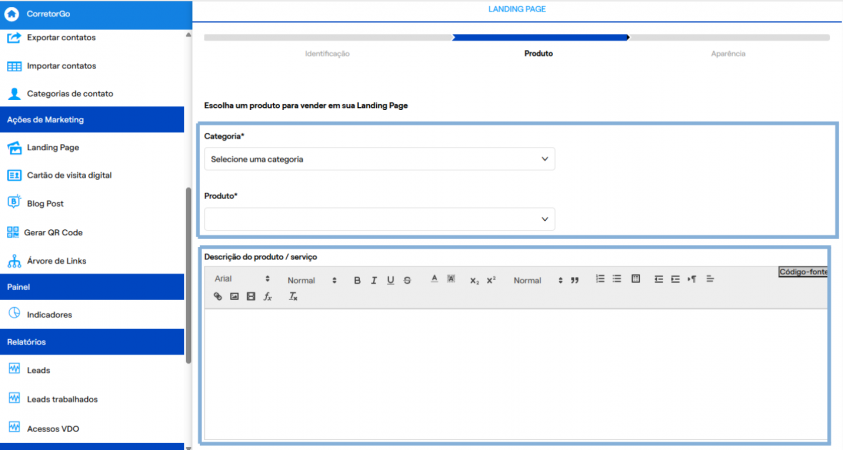Open the Categoria dropdown

(380, 159)
